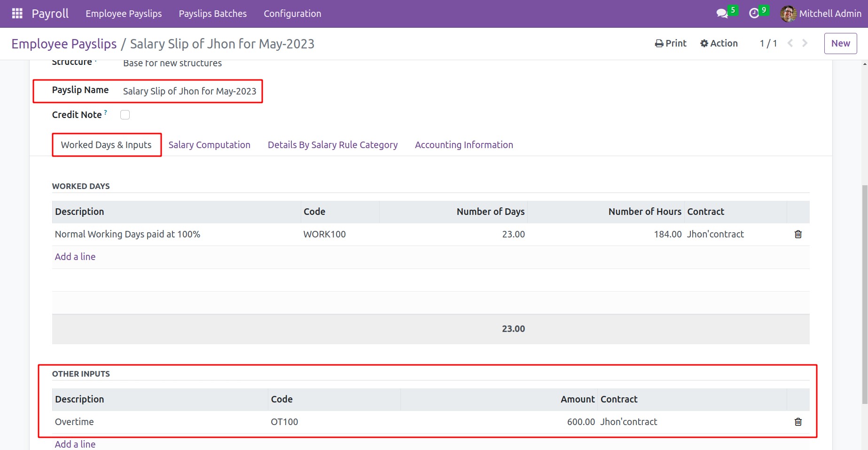Click Add a line under Worked Days
This screenshot has width=868, height=450.
(x=75, y=257)
